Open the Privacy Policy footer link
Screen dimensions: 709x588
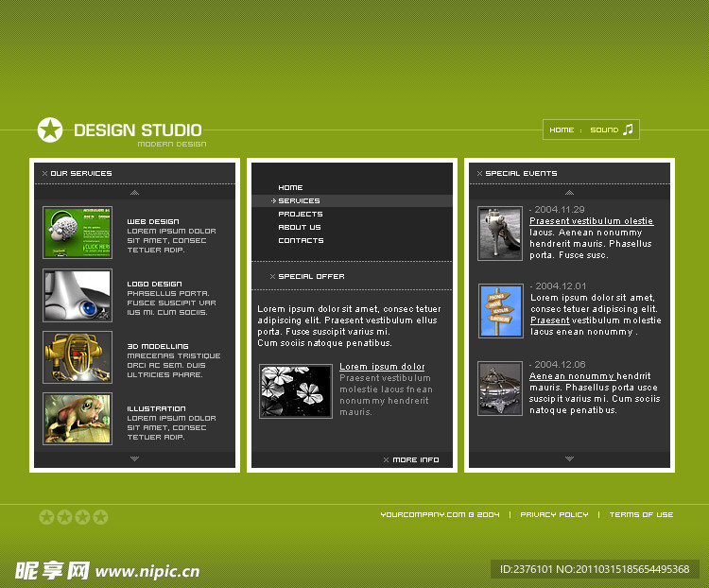point(554,515)
